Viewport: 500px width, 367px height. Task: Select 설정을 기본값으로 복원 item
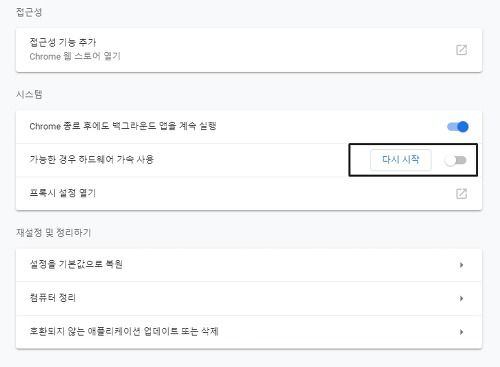point(249,265)
